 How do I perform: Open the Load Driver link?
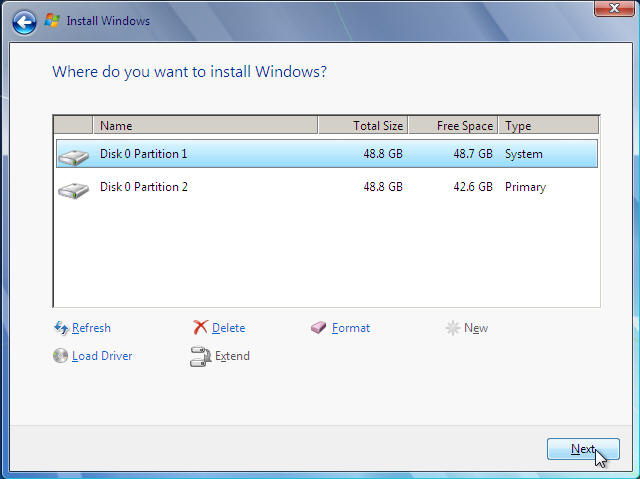tap(102, 356)
